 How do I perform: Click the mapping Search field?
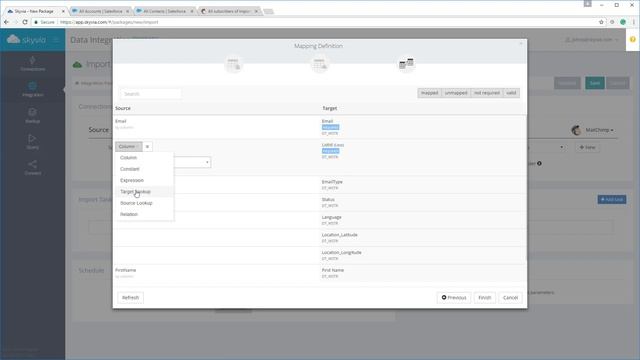pos(151,94)
